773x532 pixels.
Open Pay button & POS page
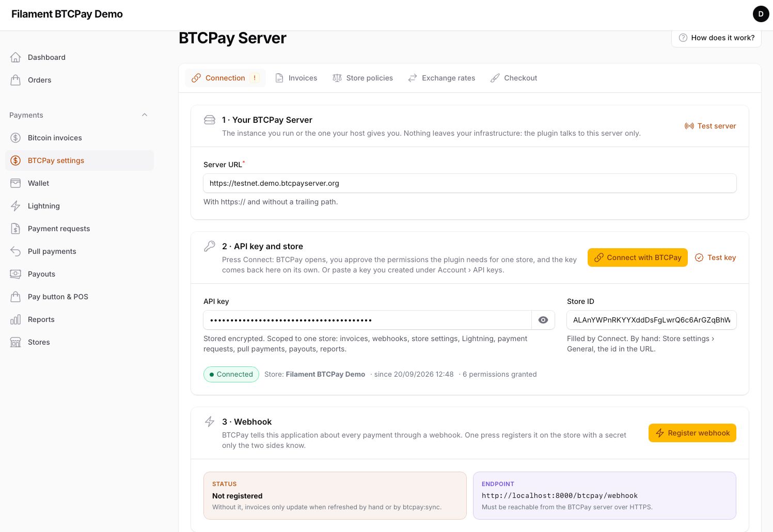[x=80, y=297]
